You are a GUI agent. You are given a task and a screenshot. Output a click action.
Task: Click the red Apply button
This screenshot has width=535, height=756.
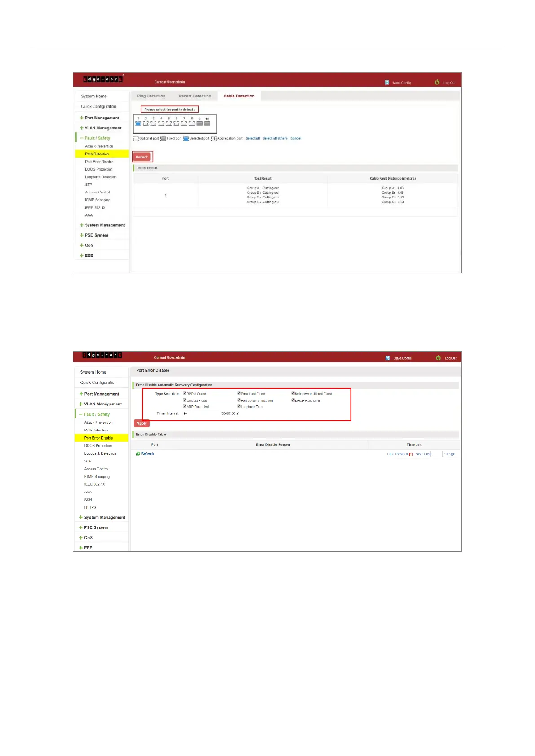142,423
